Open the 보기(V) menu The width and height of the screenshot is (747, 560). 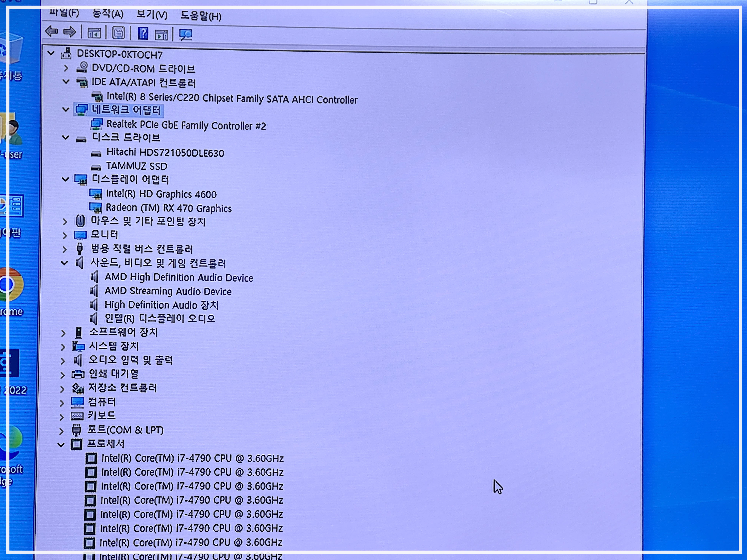pos(152,15)
